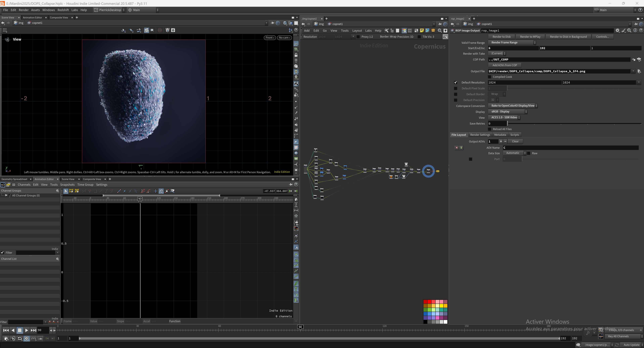The width and height of the screenshot is (644, 348).
Task: Click the play backward button
Action: click(13, 330)
